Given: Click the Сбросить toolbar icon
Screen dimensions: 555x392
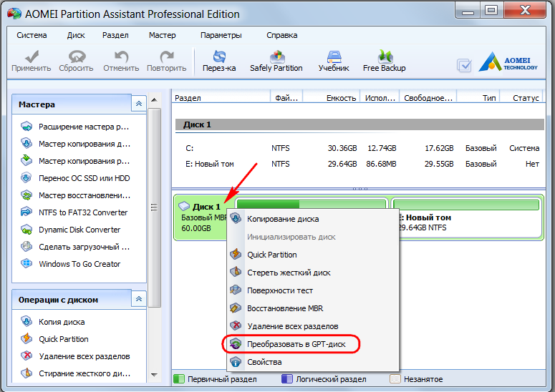Looking at the screenshot, I should (x=77, y=57).
